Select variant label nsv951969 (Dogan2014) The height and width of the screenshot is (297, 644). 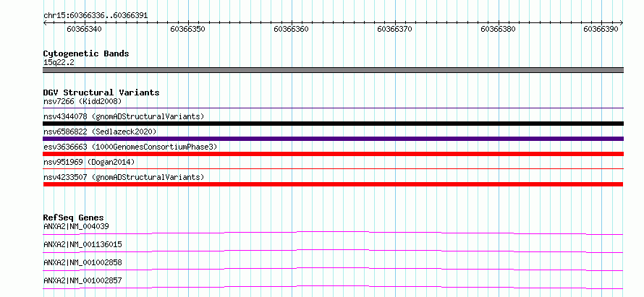(x=89, y=162)
